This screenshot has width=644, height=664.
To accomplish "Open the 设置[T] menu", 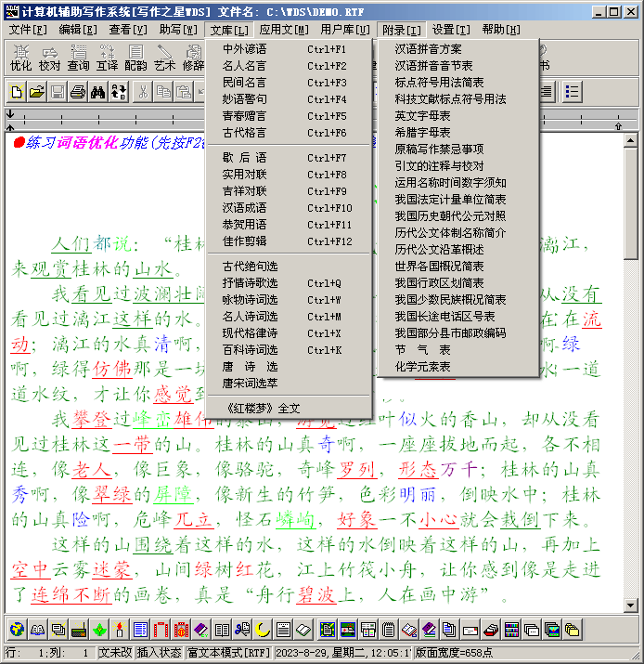I will (451, 30).
